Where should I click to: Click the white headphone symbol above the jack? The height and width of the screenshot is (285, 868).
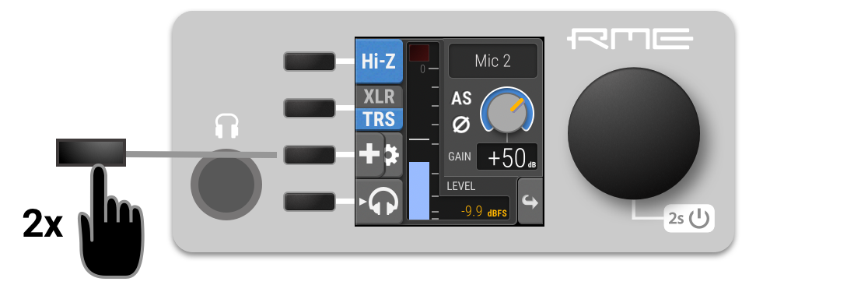[226, 127]
